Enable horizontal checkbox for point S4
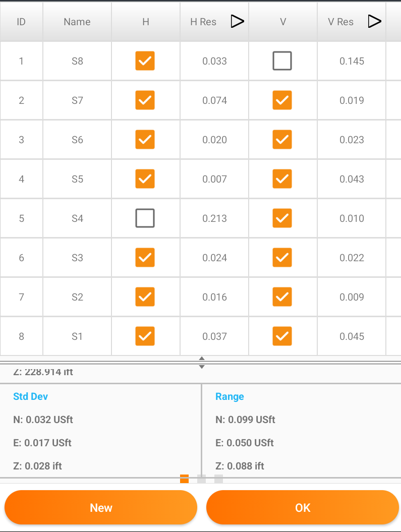The height and width of the screenshot is (532, 401). 145,218
